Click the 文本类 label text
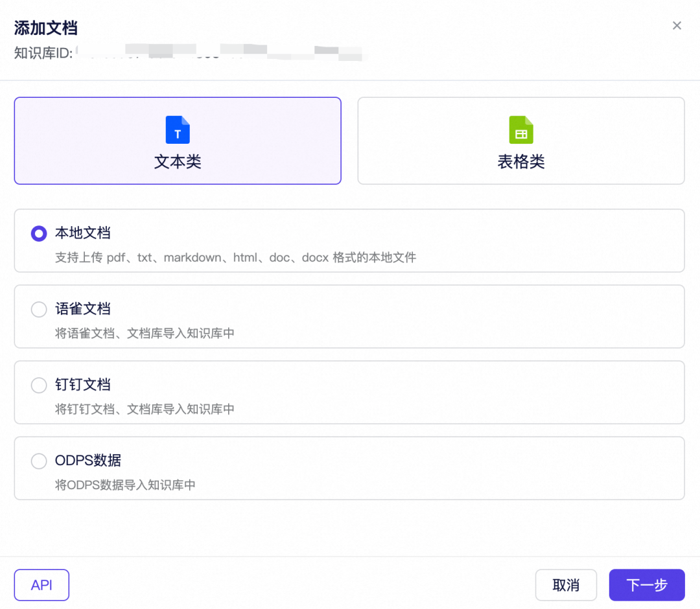Image resolution: width=700 pixels, height=609 pixels. 178,162
